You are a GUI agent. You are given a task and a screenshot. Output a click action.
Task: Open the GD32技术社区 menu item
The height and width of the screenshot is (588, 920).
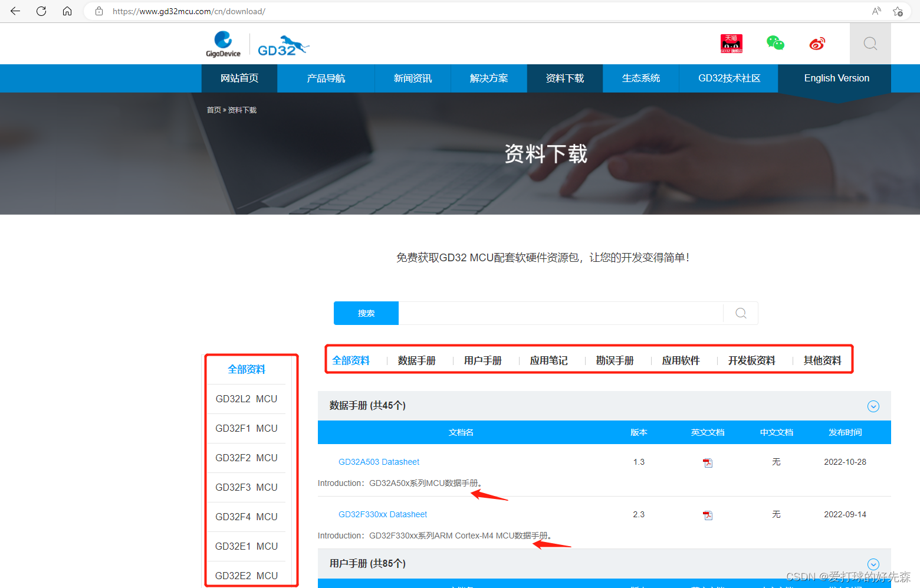click(x=729, y=78)
